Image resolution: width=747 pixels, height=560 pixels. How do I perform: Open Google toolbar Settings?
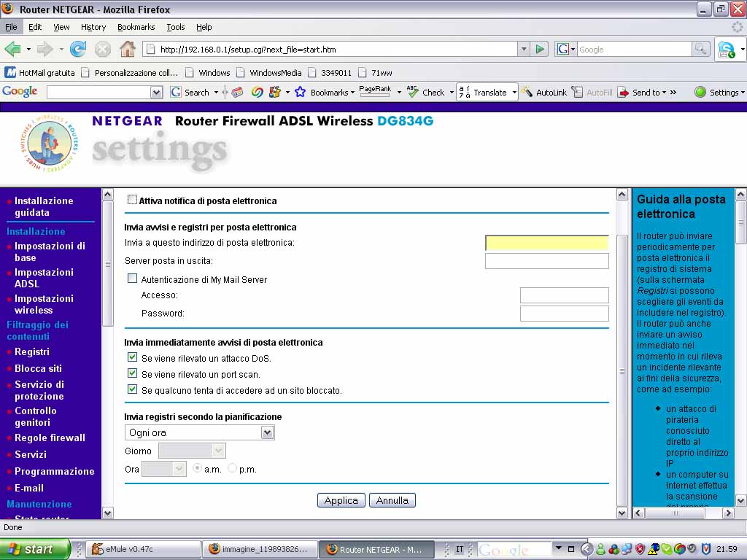(718, 93)
